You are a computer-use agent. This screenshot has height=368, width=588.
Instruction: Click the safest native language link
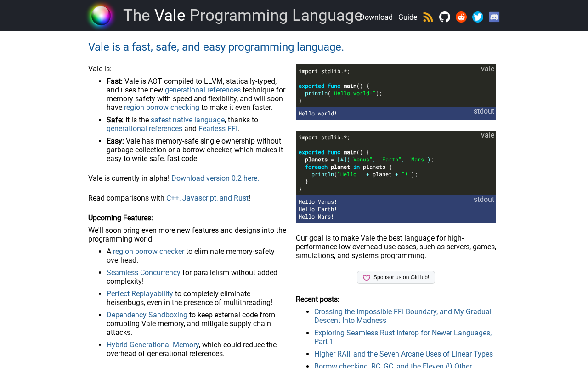187,120
